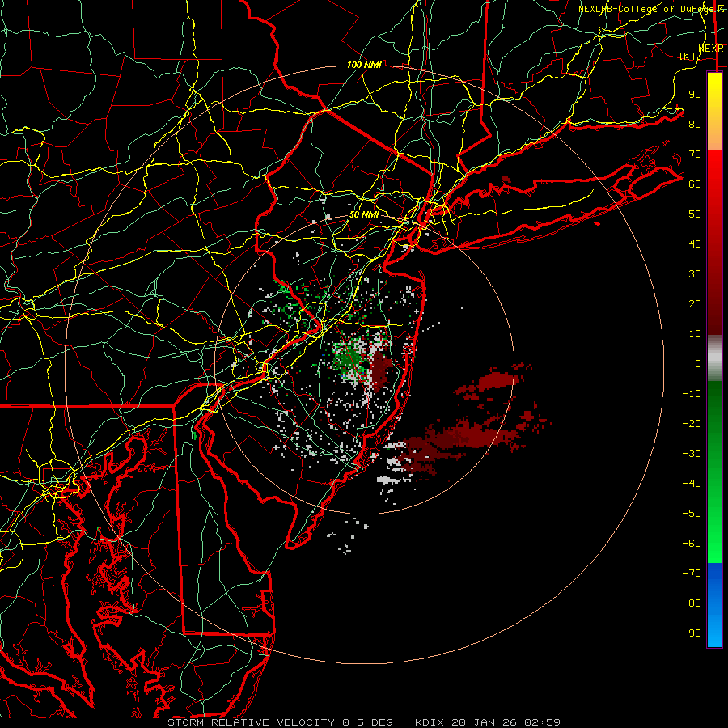Image resolution: width=728 pixels, height=728 pixels.
Task: Click the -10 value on velocity scale
Action: 692,394
